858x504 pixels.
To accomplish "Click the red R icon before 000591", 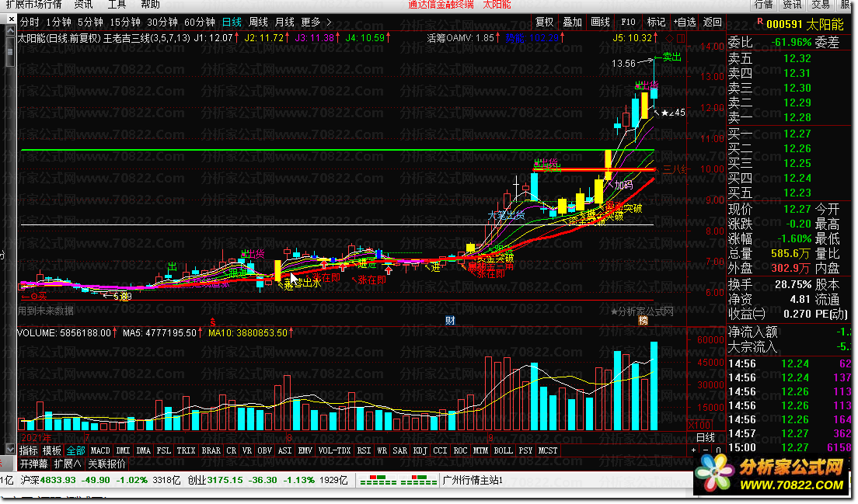I will [x=759, y=21].
